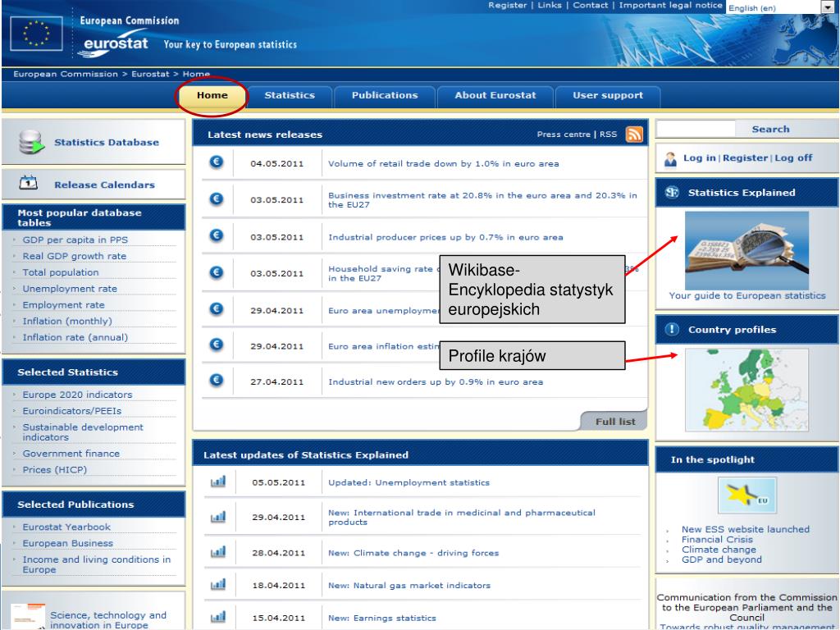Image resolution: width=840 pixels, height=630 pixels.
Task: Click the Statistics Database cylinder icon
Action: click(32, 142)
